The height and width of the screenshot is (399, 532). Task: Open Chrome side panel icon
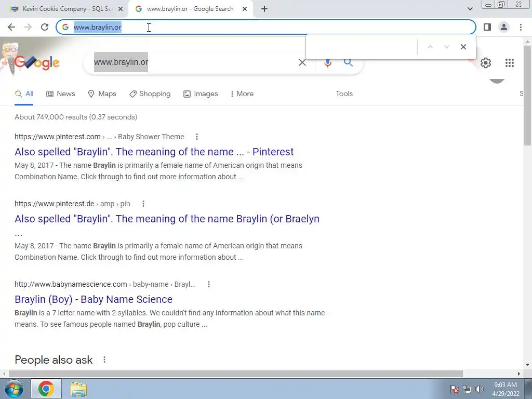pos(487,27)
